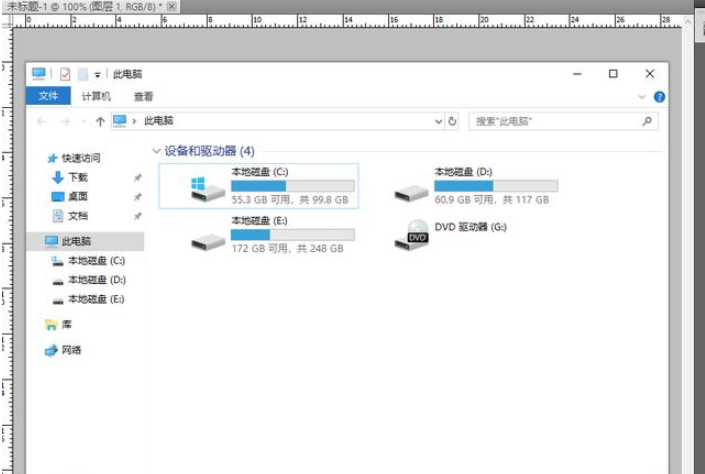Open the 文件 ribbon tab
705x474 pixels.
48,96
